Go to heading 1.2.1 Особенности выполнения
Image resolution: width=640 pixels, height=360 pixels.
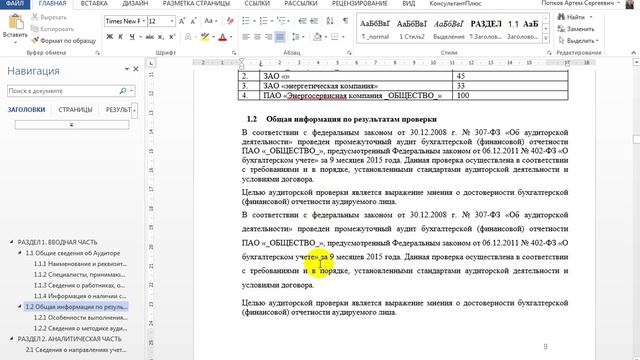[x=80, y=318]
